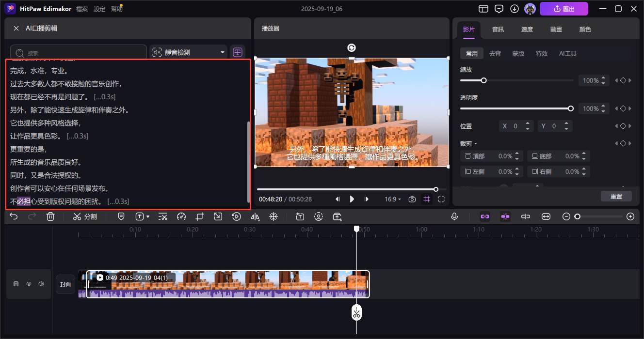The width and height of the screenshot is (644, 339).
Task: Mute the track using the speaker icon
Action: [x=41, y=284]
